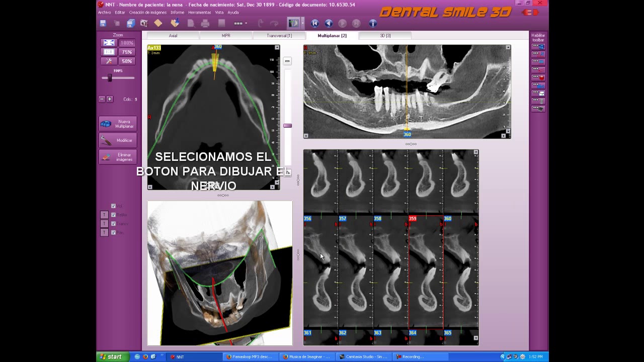The image size is (644, 362).
Task: Enable the 3D volume toolbar icon
Action: click(538, 47)
